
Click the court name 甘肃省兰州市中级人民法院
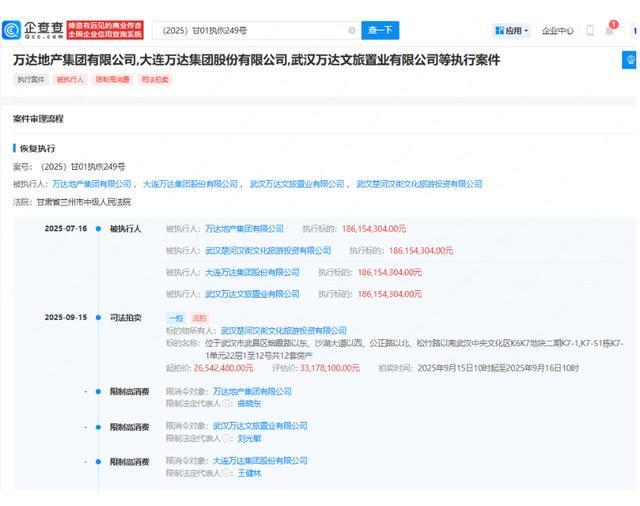click(84, 202)
